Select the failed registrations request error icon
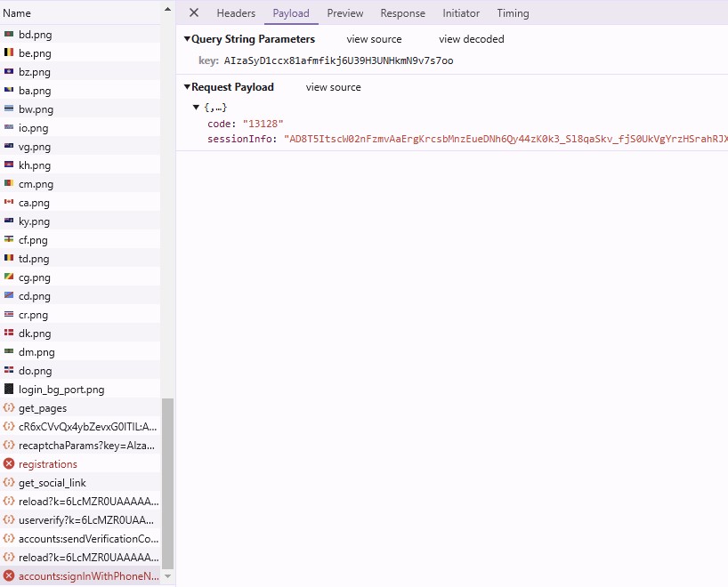The width and height of the screenshot is (728, 587). (x=9, y=464)
